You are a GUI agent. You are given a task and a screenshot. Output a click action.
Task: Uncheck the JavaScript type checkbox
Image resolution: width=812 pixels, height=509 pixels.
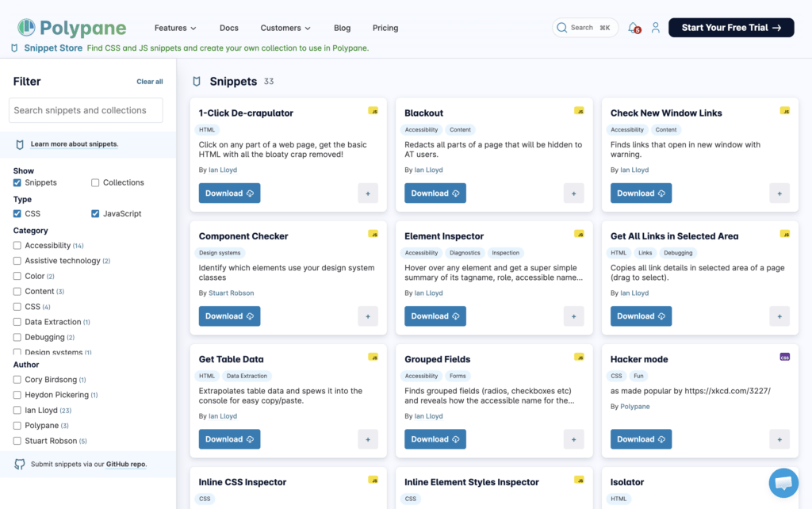coord(95,214)
